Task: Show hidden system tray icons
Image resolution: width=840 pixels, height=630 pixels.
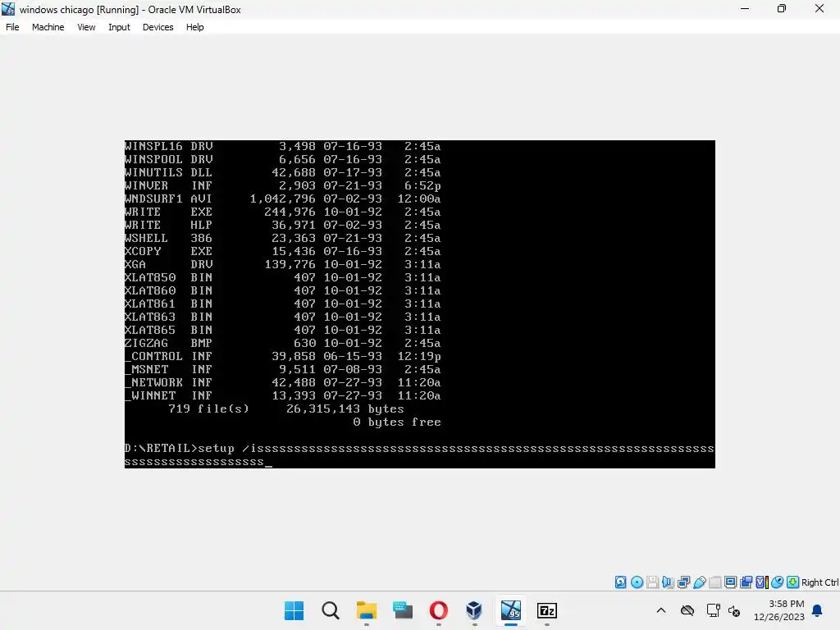Action: tap(661, 610)
